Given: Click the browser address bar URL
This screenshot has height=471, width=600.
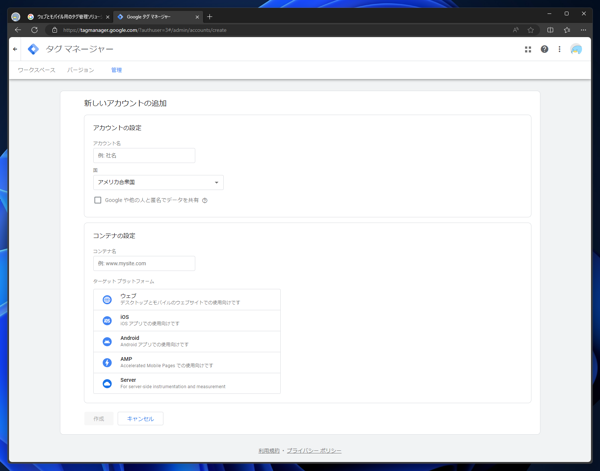Looking at the screenshot, I should (x=145, y=30).
